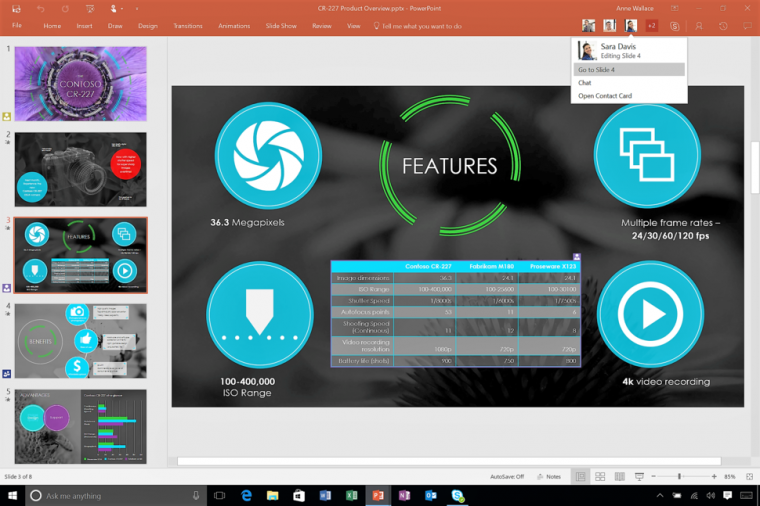
Task: Select Chat in Sara Davis menu
Action: click(629, 83)
